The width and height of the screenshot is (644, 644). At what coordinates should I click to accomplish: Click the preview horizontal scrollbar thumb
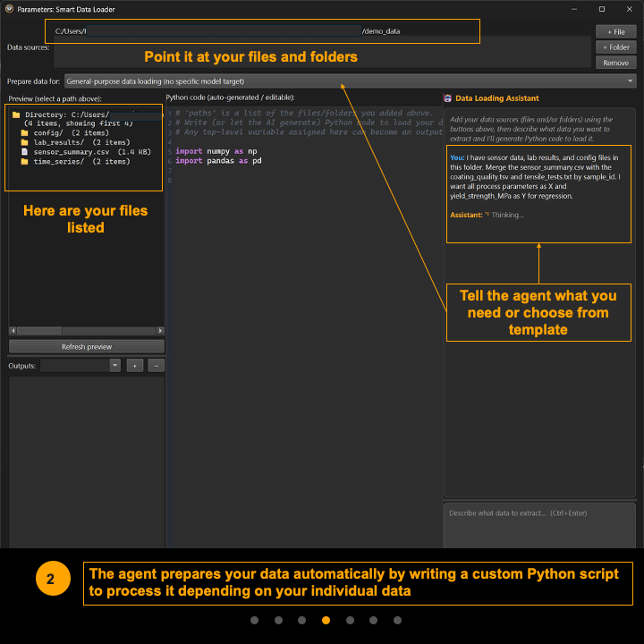tap(39, 331)
